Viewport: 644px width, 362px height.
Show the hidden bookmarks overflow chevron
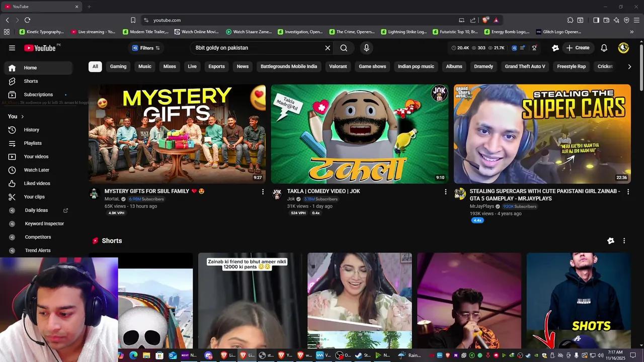[x=632, y=32]
